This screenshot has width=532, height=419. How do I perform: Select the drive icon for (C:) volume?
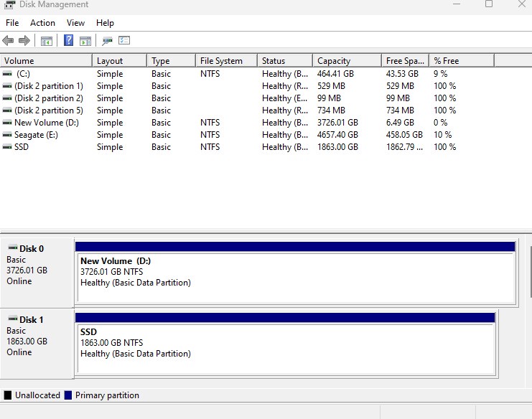7,74
